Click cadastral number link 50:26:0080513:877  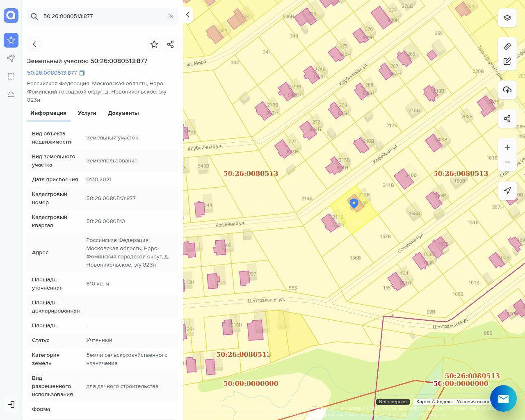coord(52,73)
